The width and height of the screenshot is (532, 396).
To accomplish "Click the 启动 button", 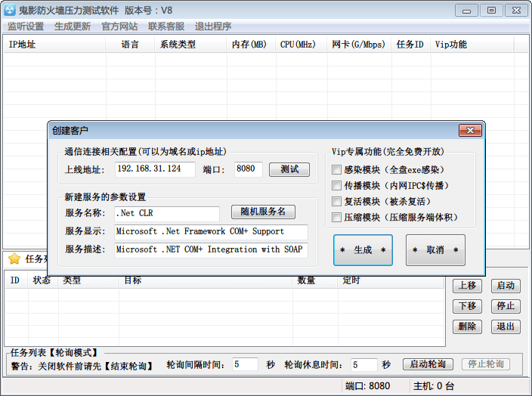I will click(x=506, y=286).
